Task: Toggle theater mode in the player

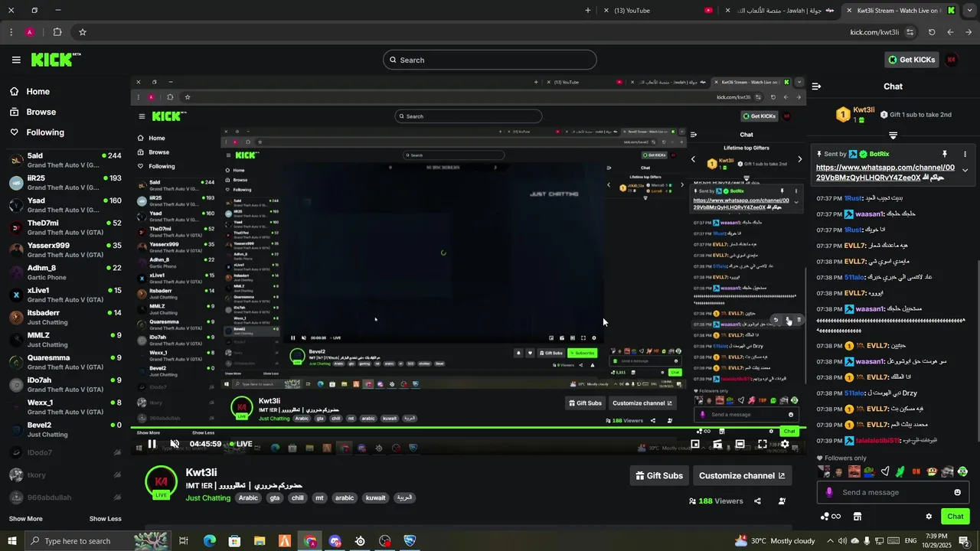Action: click(740, 444)
